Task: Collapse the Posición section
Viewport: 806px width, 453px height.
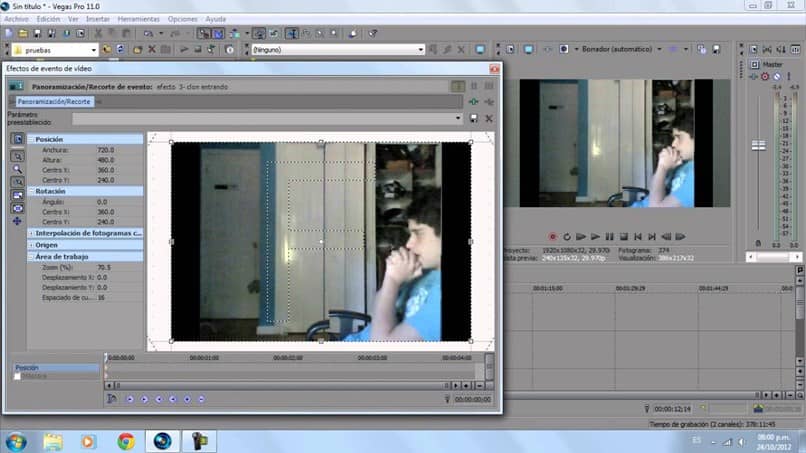Action: 31,139
